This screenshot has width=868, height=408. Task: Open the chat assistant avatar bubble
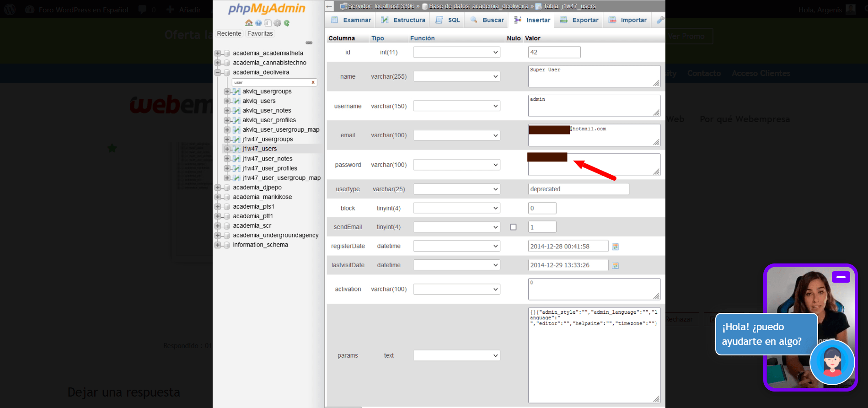[x=832, y=363]
